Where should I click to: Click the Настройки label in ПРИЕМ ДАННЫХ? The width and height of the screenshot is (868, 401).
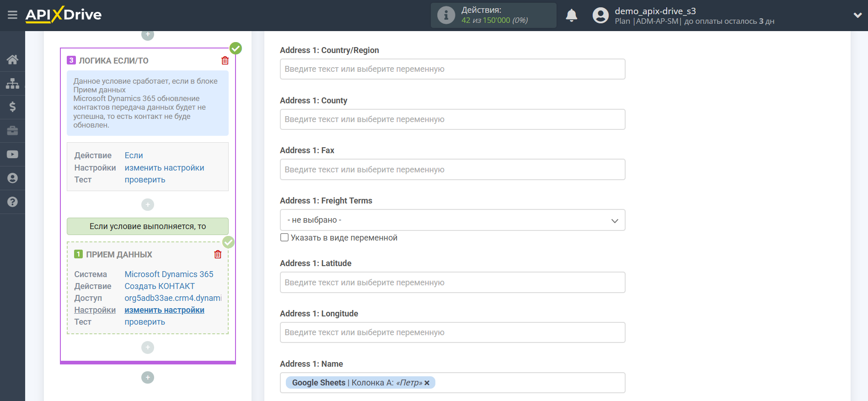click(x=95, y=310)
